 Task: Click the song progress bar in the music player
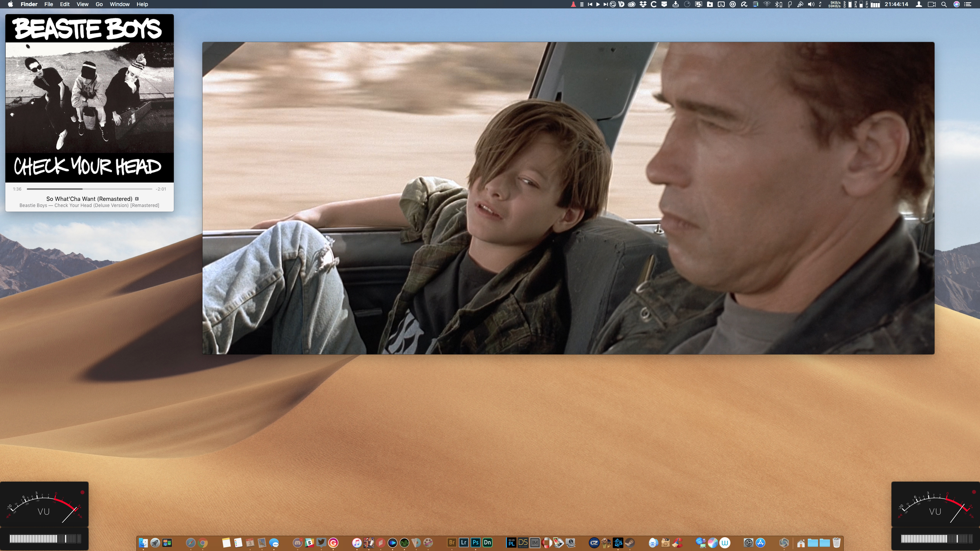pyautogui.click(x=90, y=189)
